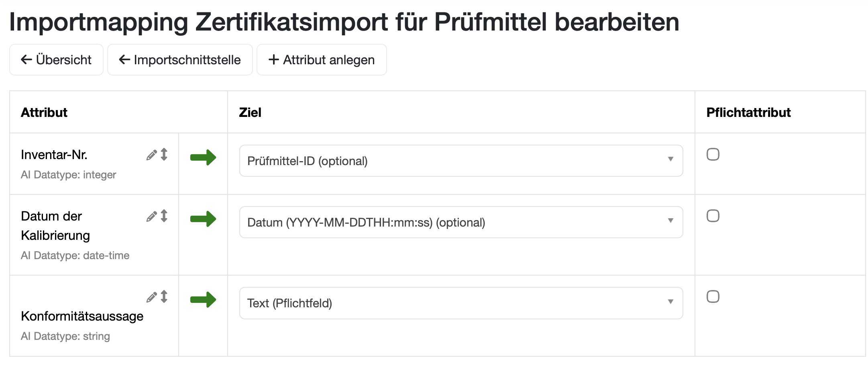868x372 pixels.
Task: Open the Text (Pflichtfeld) target dropdown
Action: point(461,303)
